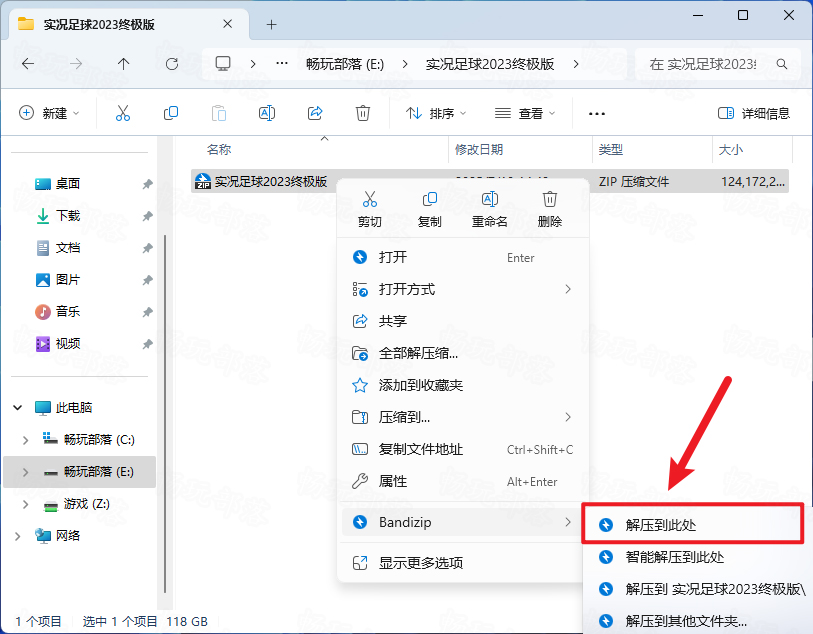Click 智能解压到此处 in Bandizip submenu
Viewport: 813px width, 634px height.
tap(697, 557)
